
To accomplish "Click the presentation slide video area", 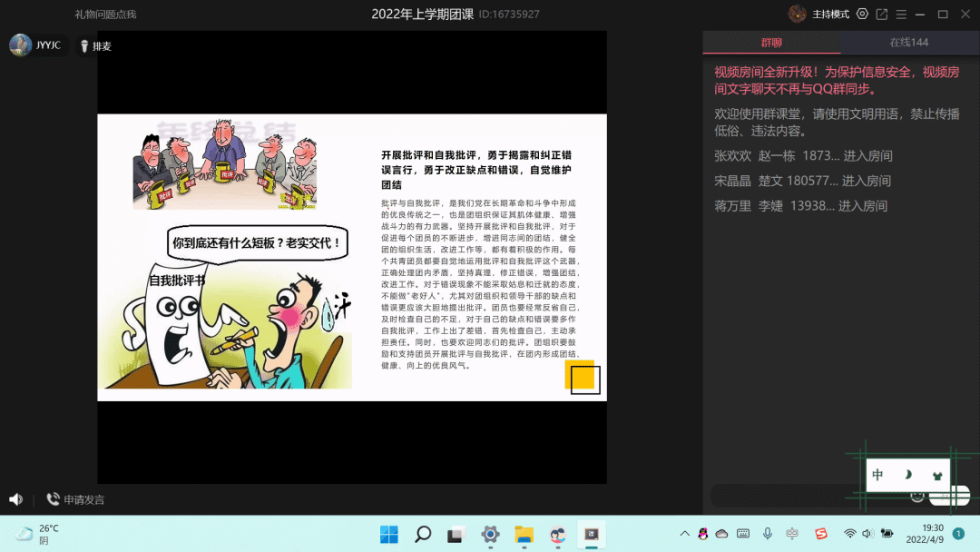I will click(x=352, y=257).
